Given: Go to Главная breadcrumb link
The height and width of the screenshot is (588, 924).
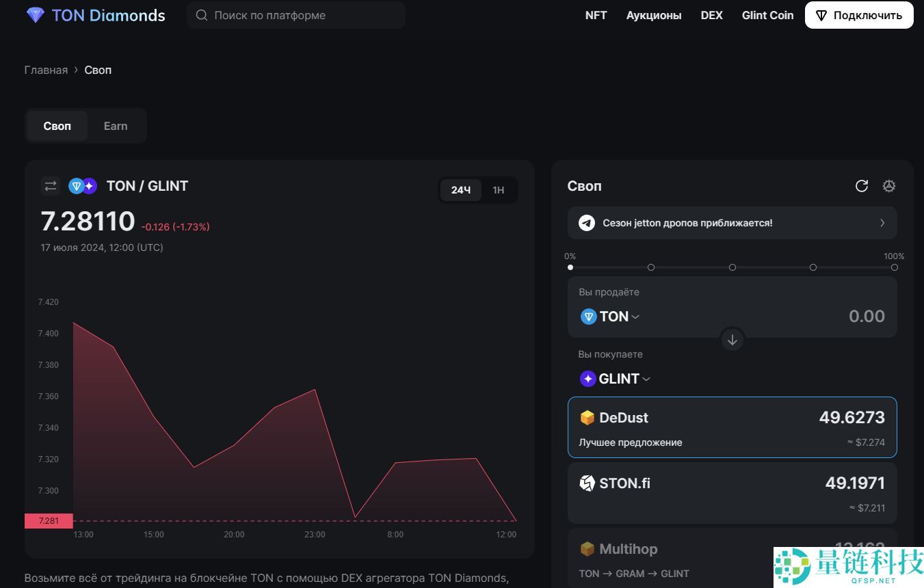Looking at the screenshot, I should pyautogui.click(x=46, y=70).
